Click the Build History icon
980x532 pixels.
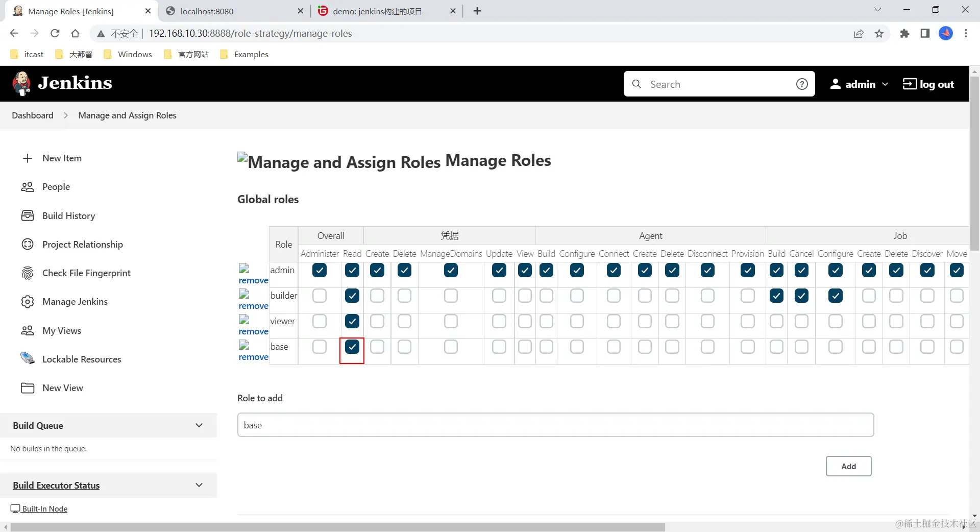(x=28, y=215)
